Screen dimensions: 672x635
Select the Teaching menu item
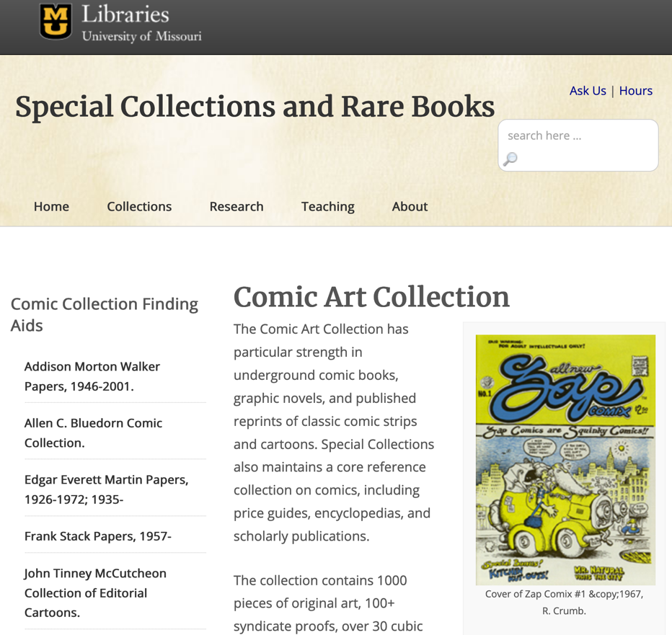click(328, 207)
